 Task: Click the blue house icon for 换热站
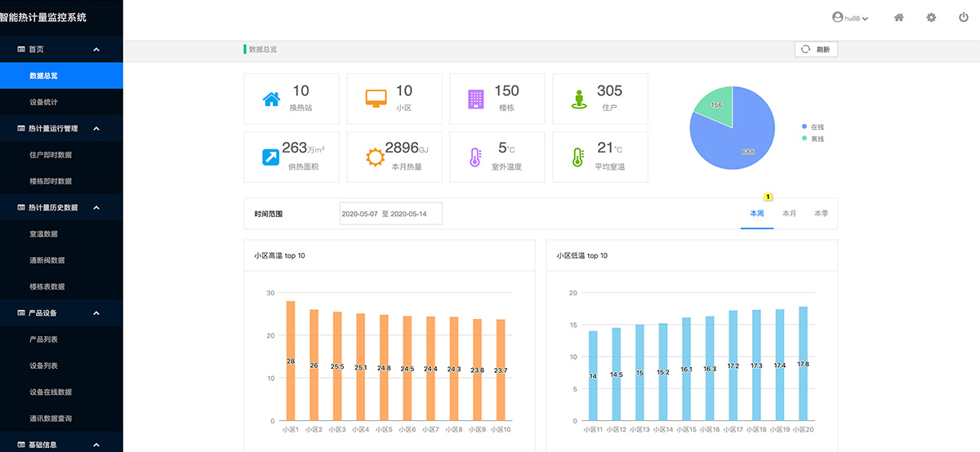(271, 100)
